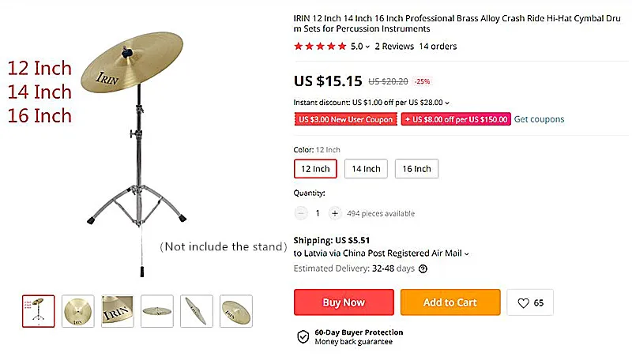Select the 14 Inch size option

point(366,168)
